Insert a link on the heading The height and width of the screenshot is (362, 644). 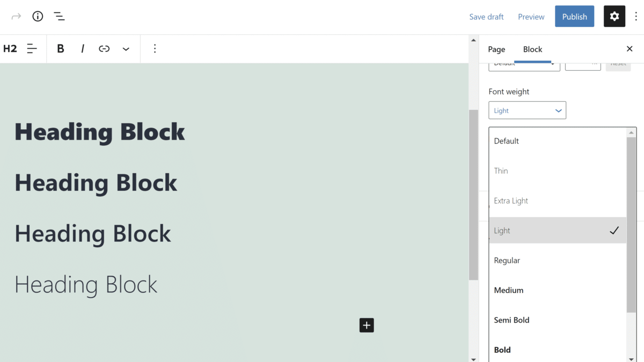tap(104, 49)
